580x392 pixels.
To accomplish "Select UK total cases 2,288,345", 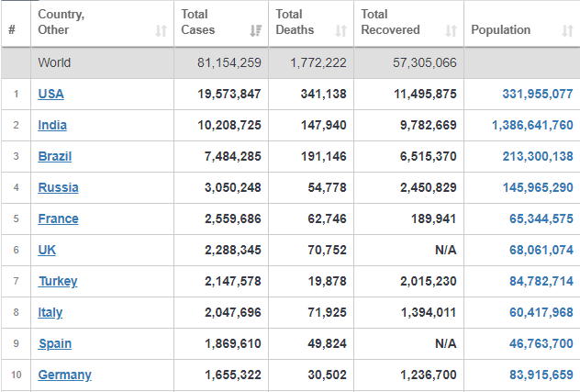I will coord(233,250).
